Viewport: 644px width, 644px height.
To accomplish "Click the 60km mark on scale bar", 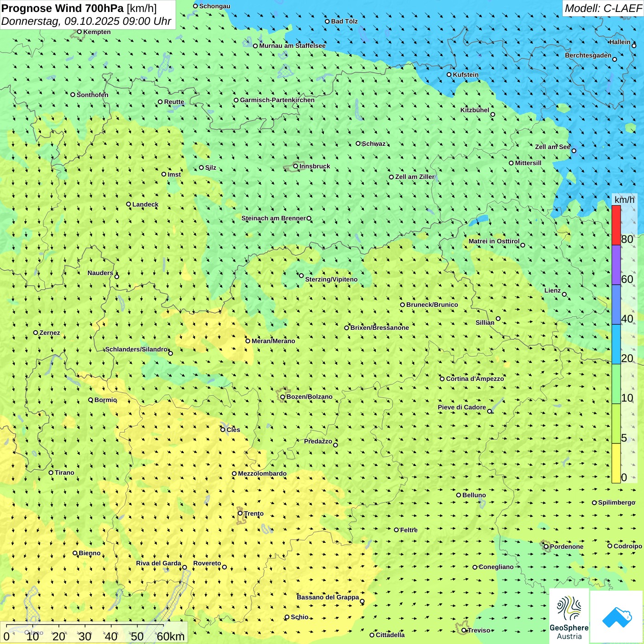I will point(170,636).
